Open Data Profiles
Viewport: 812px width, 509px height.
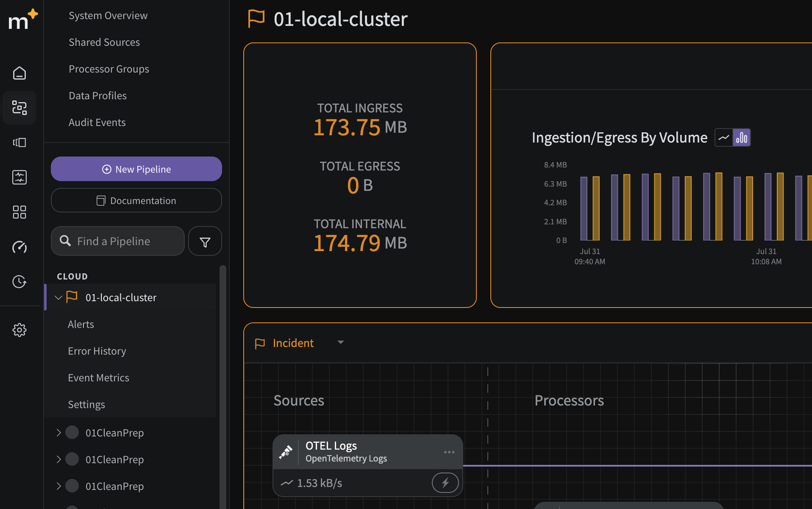point(97,96)
